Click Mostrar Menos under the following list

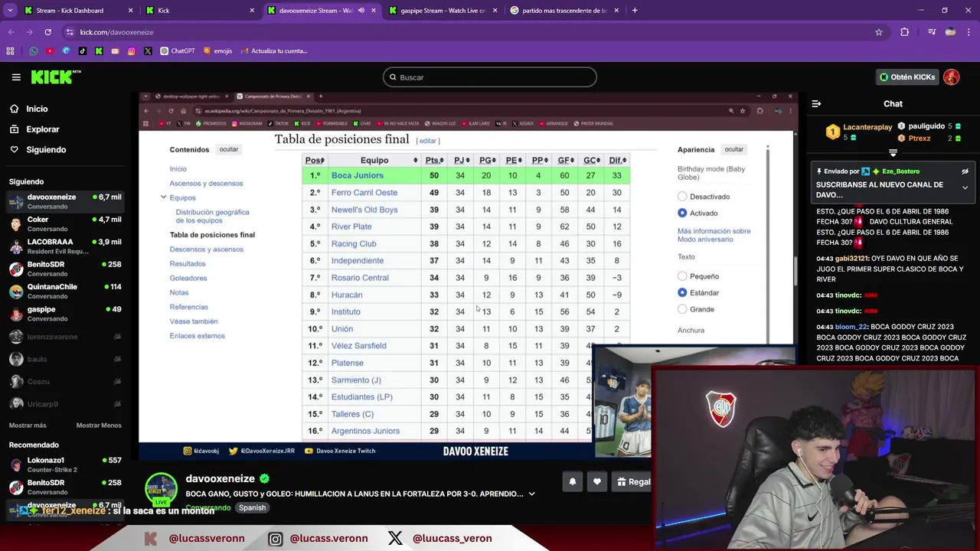click(99, 425)
